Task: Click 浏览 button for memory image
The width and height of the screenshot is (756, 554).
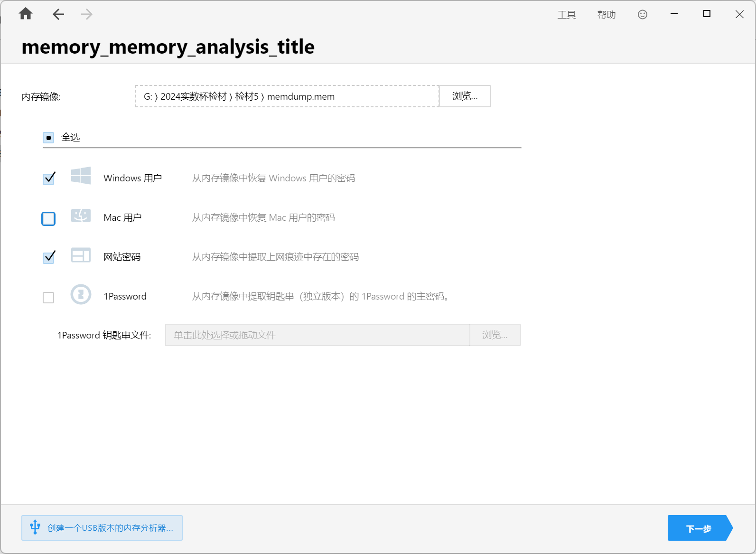Action: (x=465, y=96)
